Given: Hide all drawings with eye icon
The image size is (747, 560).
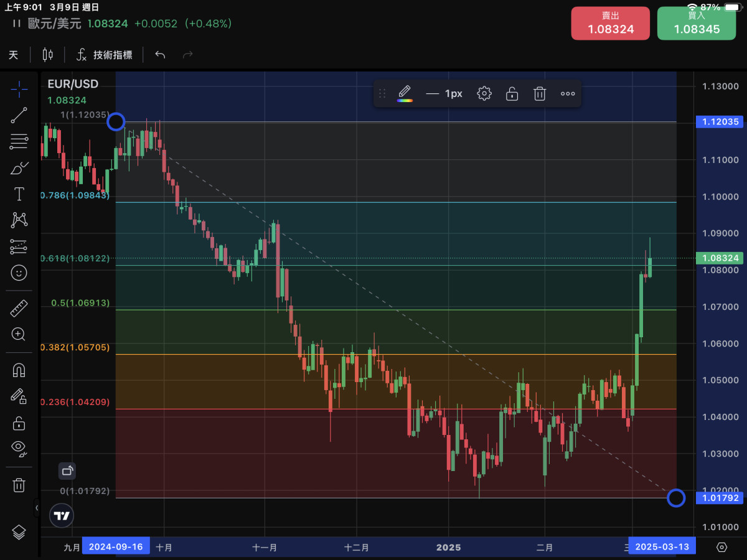Looking at the screenshot, I should click(x=19, y=448).
